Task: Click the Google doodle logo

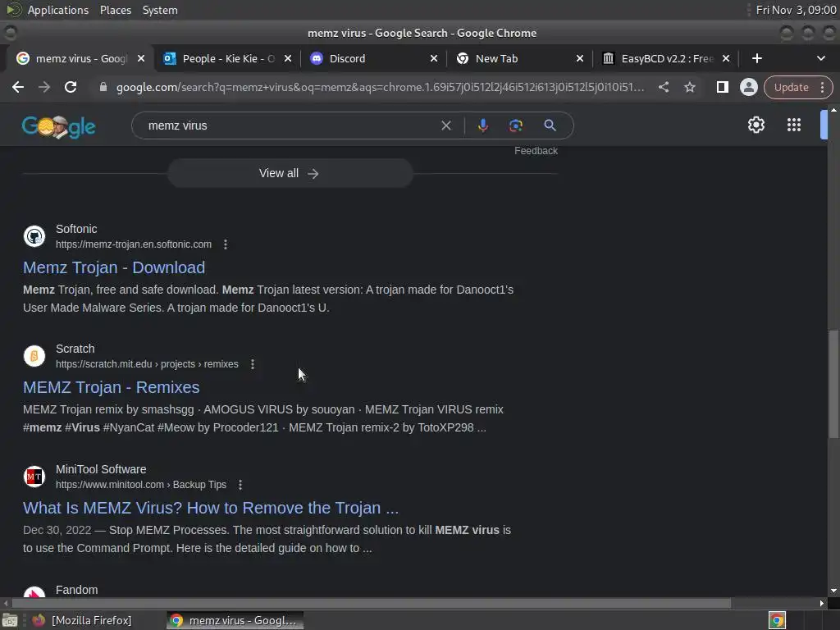Action: click(58, 127)
